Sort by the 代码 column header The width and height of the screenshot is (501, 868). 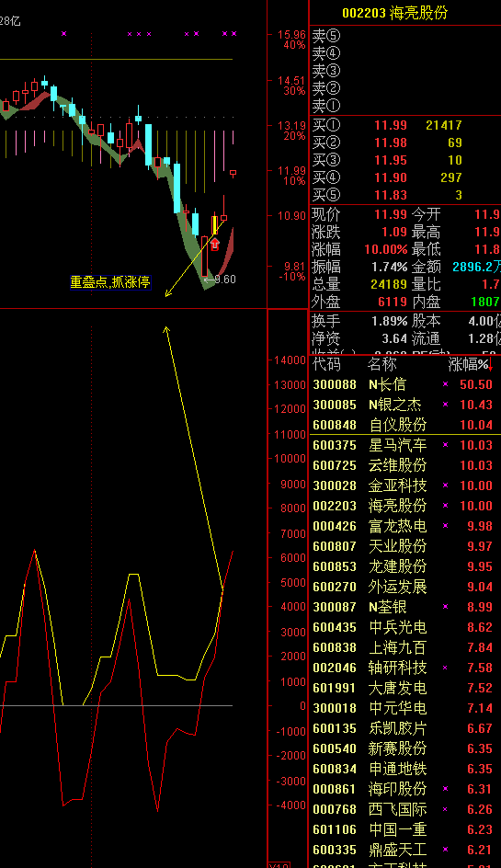coord(326,364)
